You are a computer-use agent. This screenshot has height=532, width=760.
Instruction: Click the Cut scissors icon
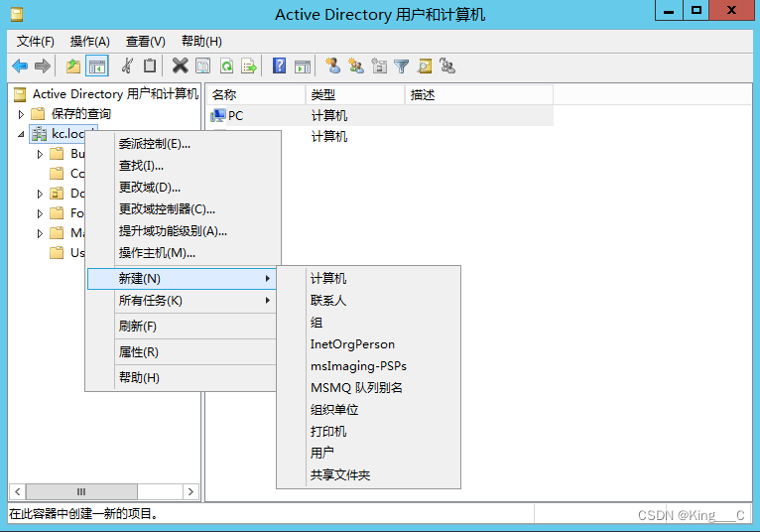(127, 66)
